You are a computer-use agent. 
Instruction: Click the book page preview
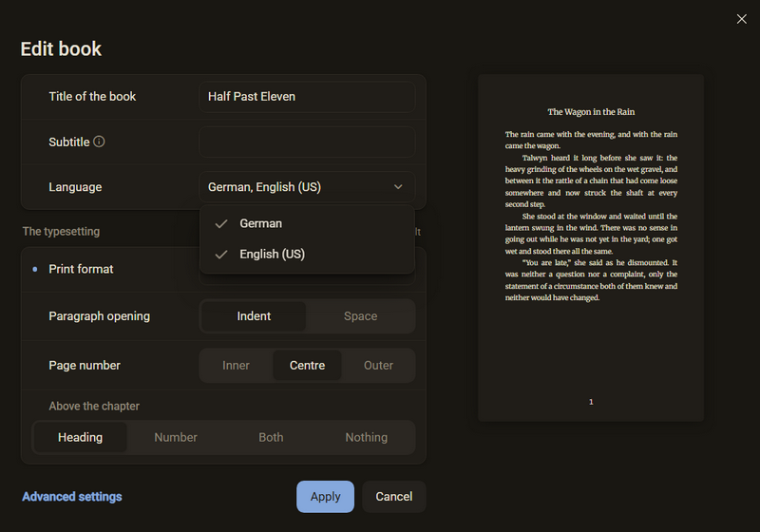click(x=591, y=248)
